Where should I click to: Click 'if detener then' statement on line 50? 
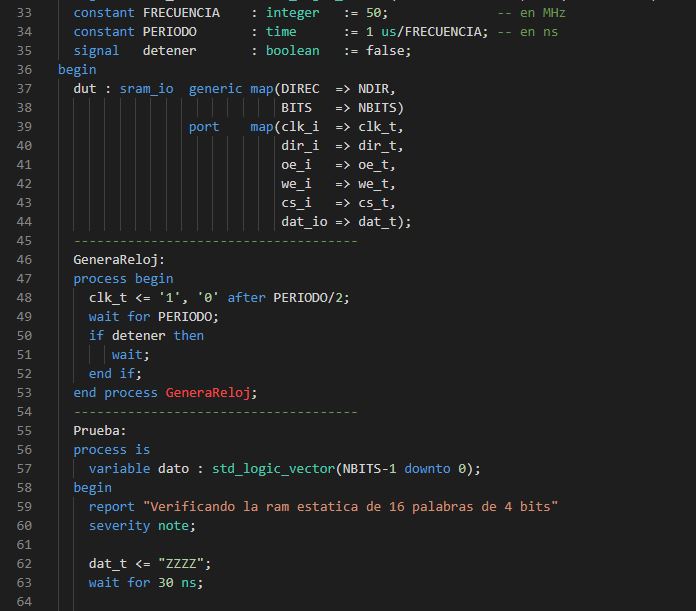(146, 336)
